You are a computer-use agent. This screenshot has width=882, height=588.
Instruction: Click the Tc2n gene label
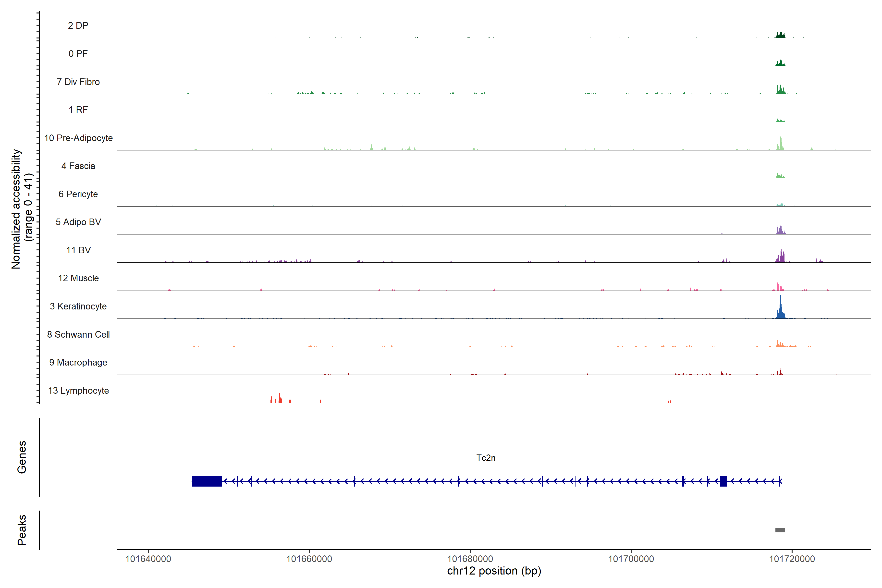486,458
